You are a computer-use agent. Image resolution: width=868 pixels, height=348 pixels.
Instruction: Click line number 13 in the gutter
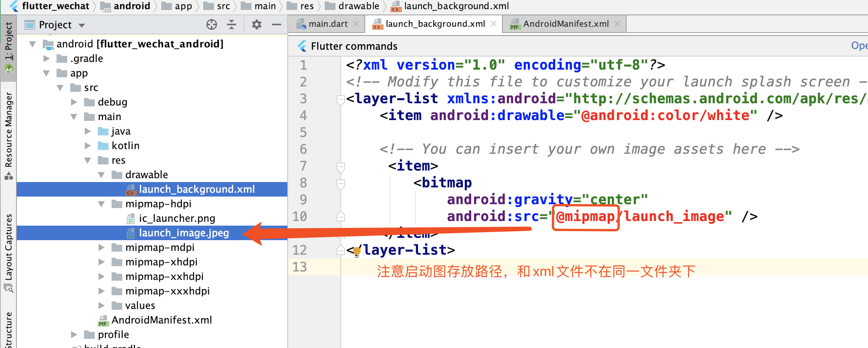pyautogui.click(x=300, y=267)
